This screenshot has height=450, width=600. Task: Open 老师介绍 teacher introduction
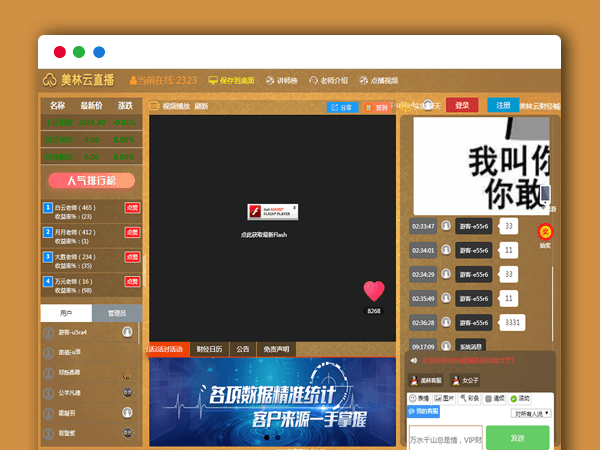pos(329,80)
